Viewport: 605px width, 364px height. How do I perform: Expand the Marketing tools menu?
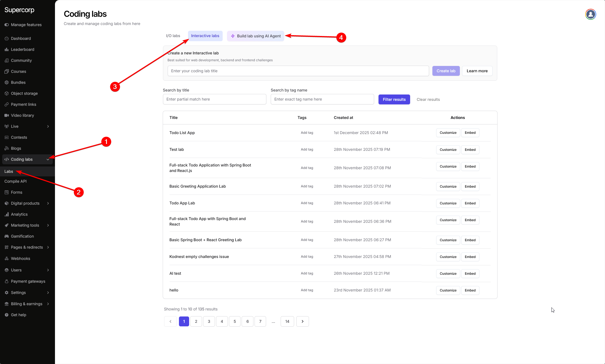coord(25,225)
